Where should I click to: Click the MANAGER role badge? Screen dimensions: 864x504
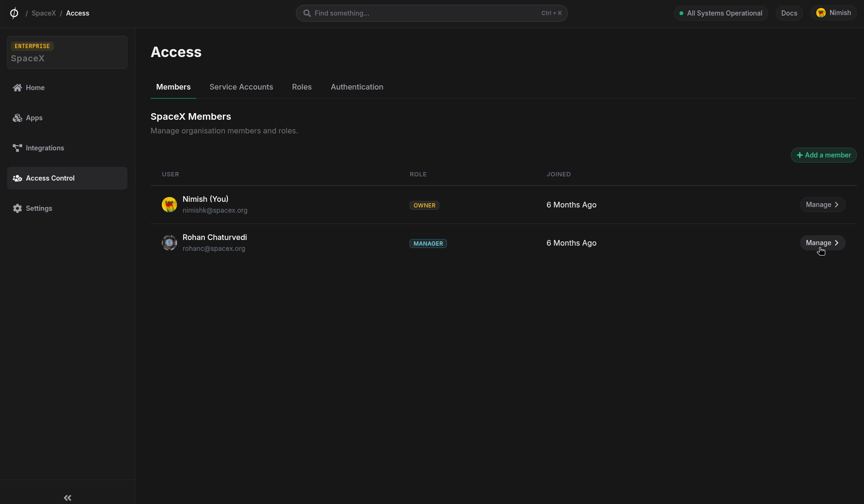click(428, 243)
